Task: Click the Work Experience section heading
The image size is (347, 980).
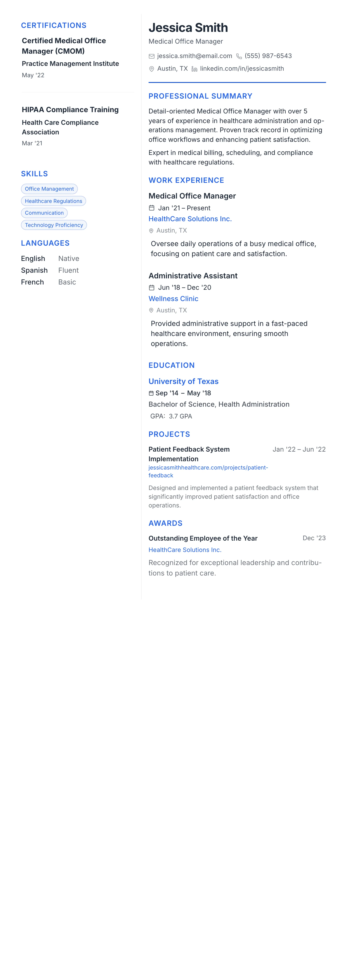Action: (186, 180)
